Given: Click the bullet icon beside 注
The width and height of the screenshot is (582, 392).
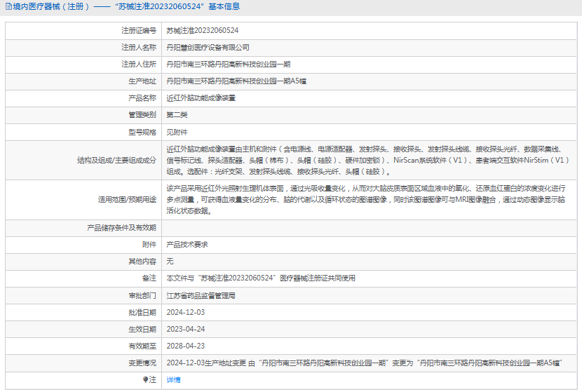Looking at the screenshot, I should pyautogui.click(x=145, y=379).
